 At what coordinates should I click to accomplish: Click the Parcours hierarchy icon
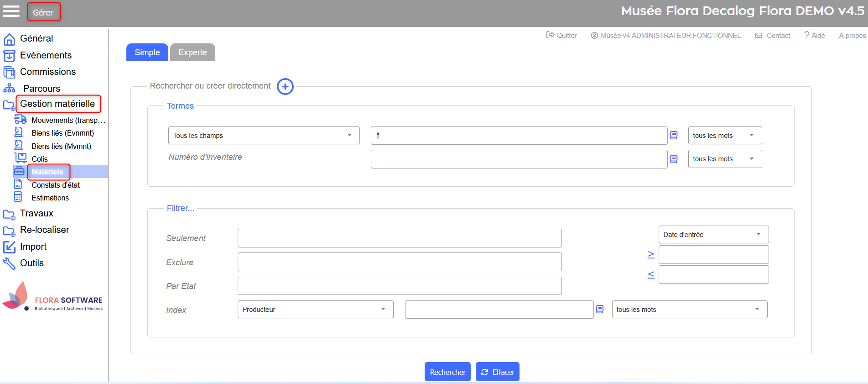pos(9,89)
